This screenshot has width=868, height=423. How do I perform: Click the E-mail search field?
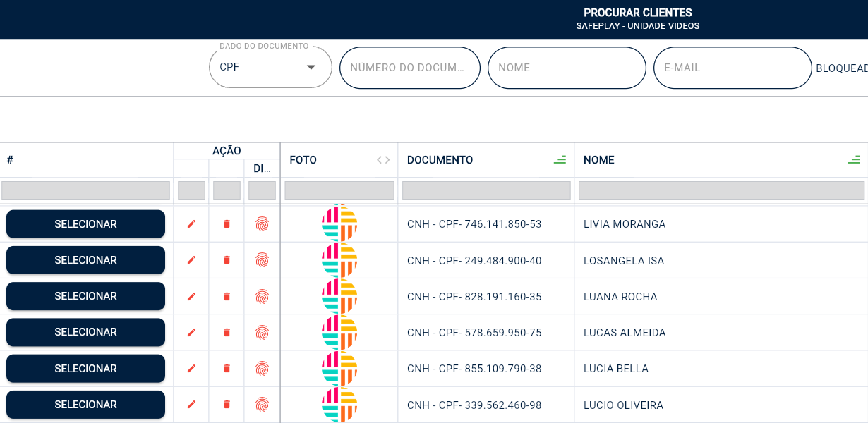[732, 68]
